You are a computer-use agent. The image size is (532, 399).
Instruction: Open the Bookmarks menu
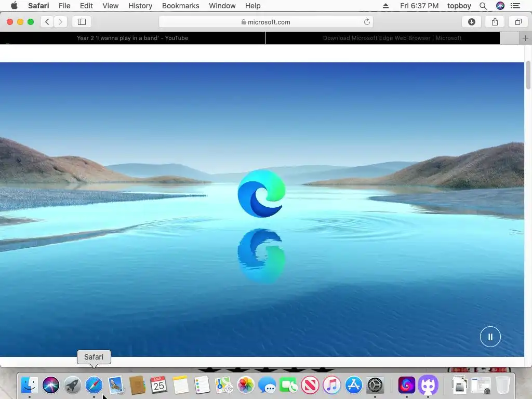[180, 6]
